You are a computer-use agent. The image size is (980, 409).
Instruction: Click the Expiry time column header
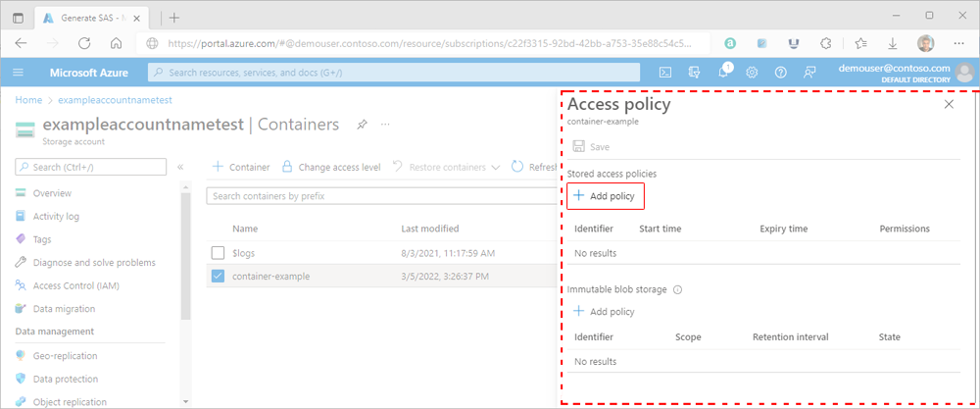pyautogui.click(x=784, y=229)
